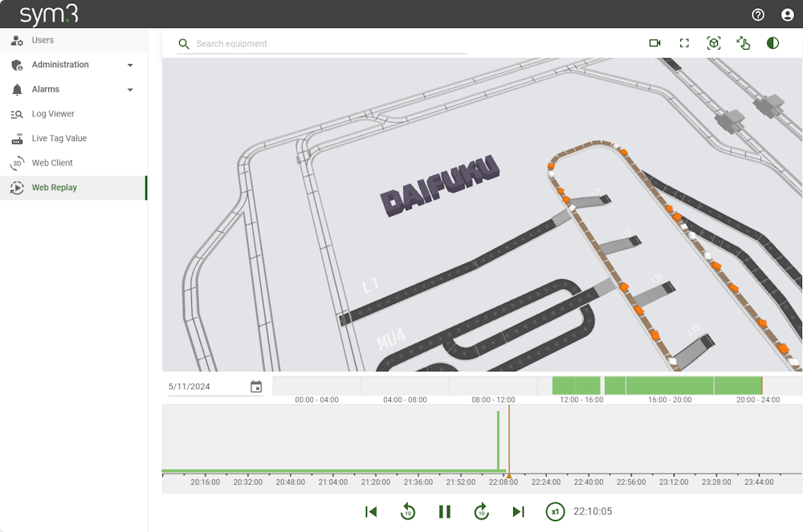This screenshot has height=532, width=803.
Task: Pause the replay playback
Action: point(445,512)
